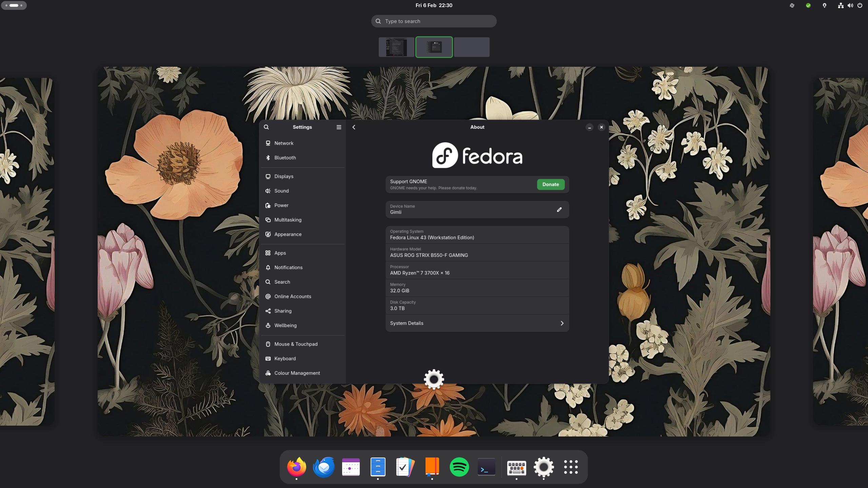Open Bluetooth settings from the sidebar

pos(285,158)
